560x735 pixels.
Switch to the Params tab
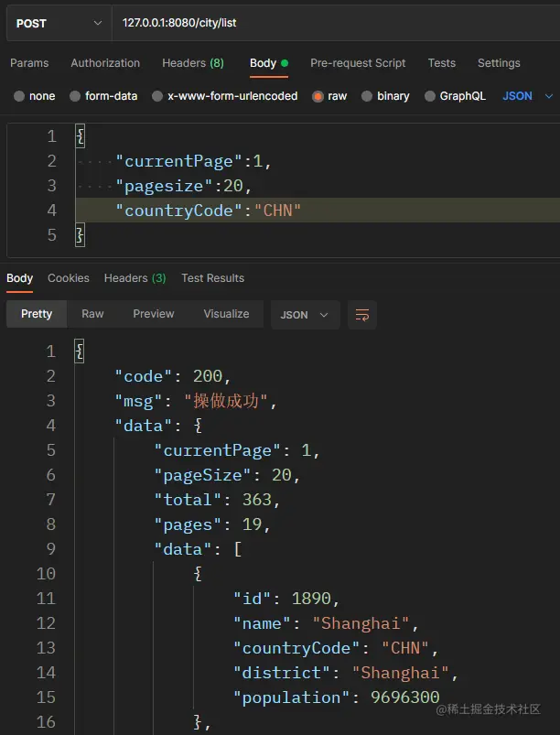click(x=29, y=63)
